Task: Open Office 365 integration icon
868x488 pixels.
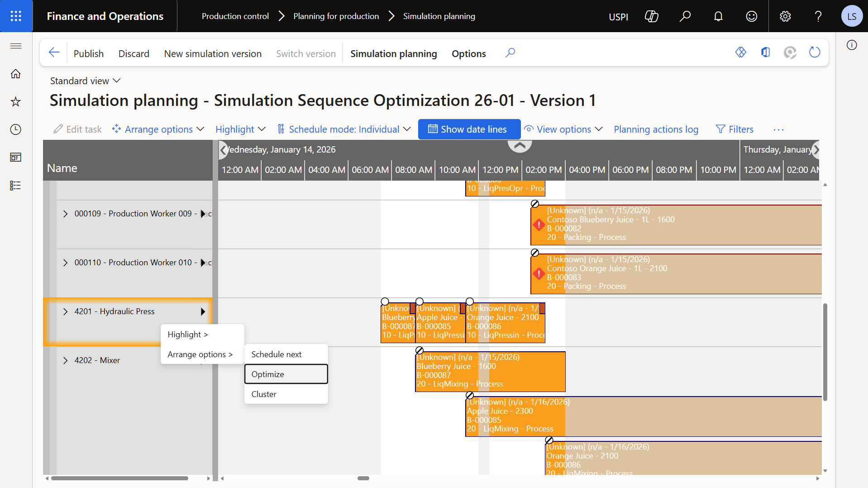Action: [765, 52]
